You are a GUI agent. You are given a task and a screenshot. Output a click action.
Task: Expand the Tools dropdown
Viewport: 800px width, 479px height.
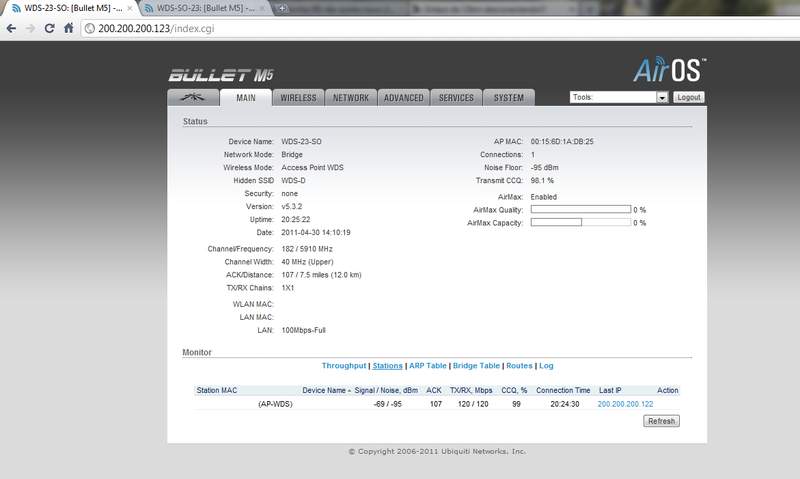click(x=619, y=97)
